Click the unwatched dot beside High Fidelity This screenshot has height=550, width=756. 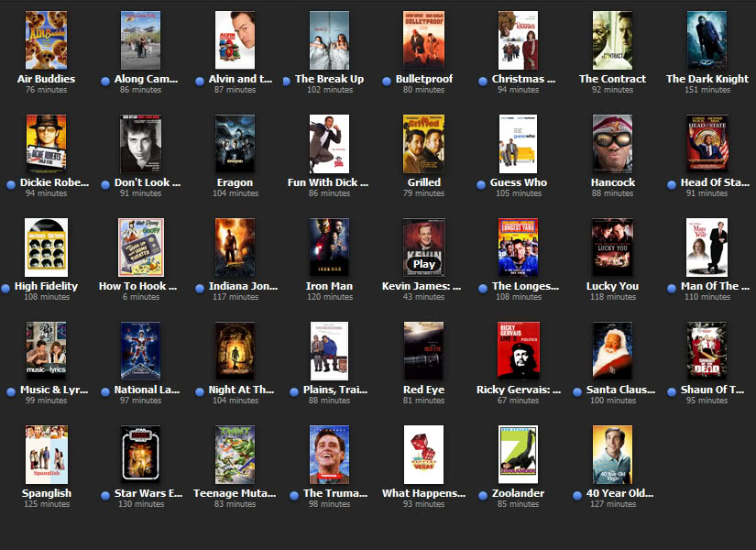click(5, 289)
